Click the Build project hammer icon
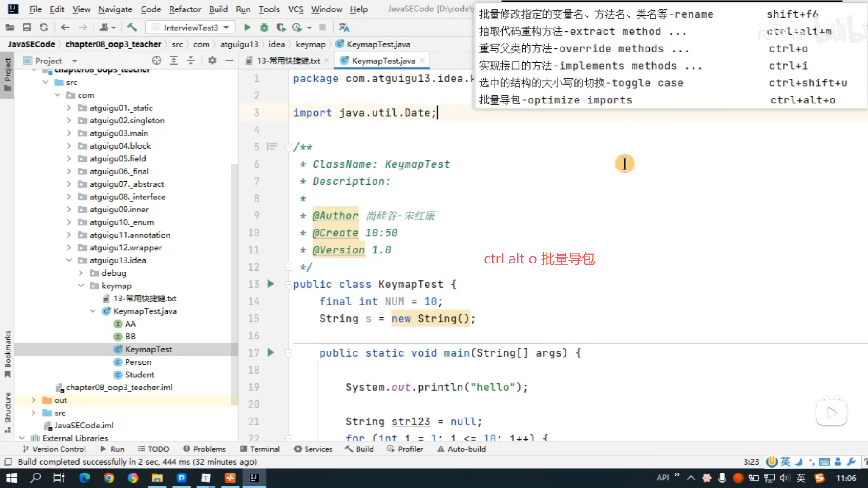This screenshot has height=488, width=868. point(132,28)
